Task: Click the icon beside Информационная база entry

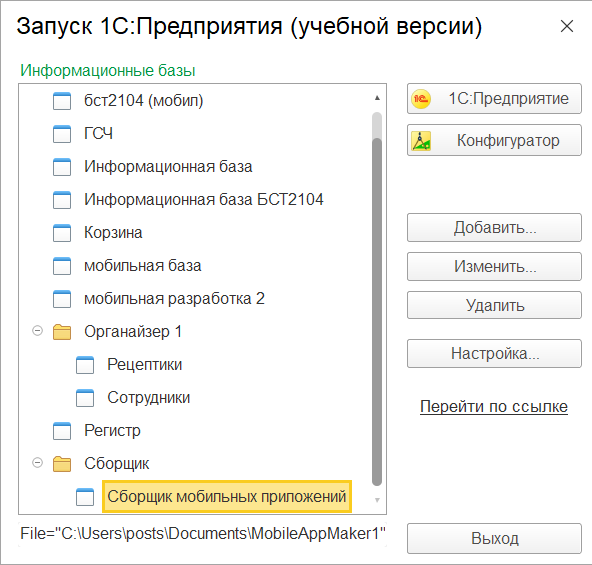Action: tap(62, 167)
